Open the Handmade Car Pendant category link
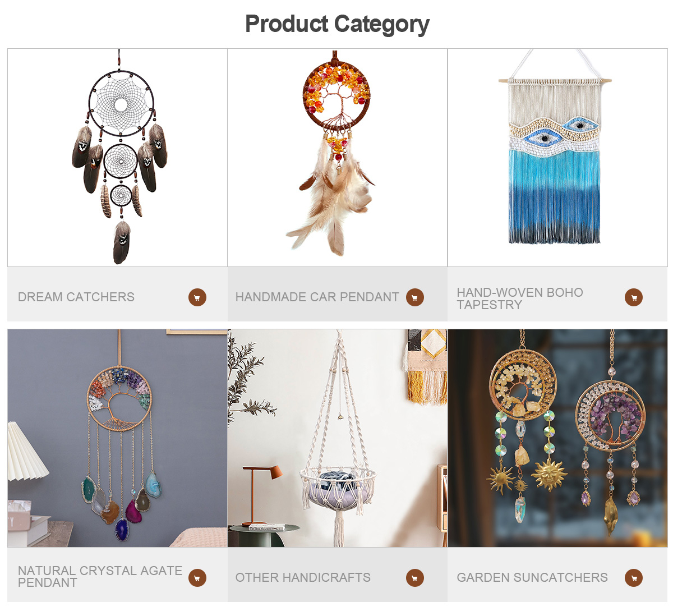673x616 pixels. click(317, 297)
